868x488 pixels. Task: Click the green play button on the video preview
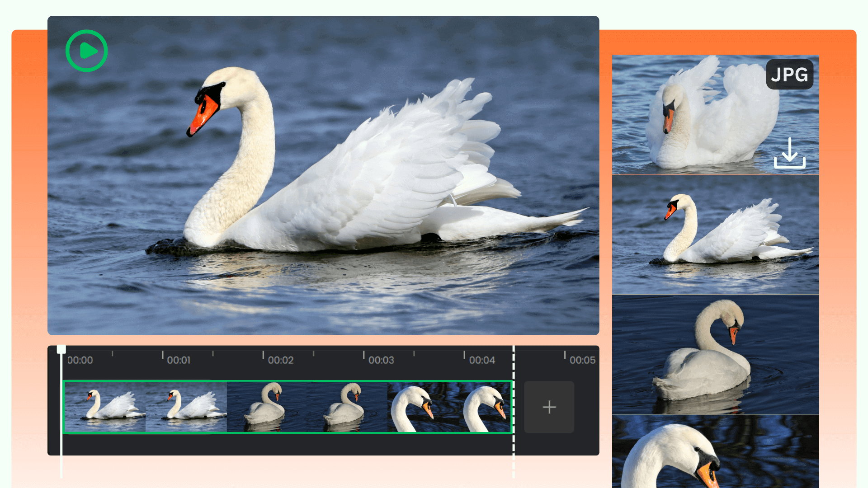click(86, 51)
